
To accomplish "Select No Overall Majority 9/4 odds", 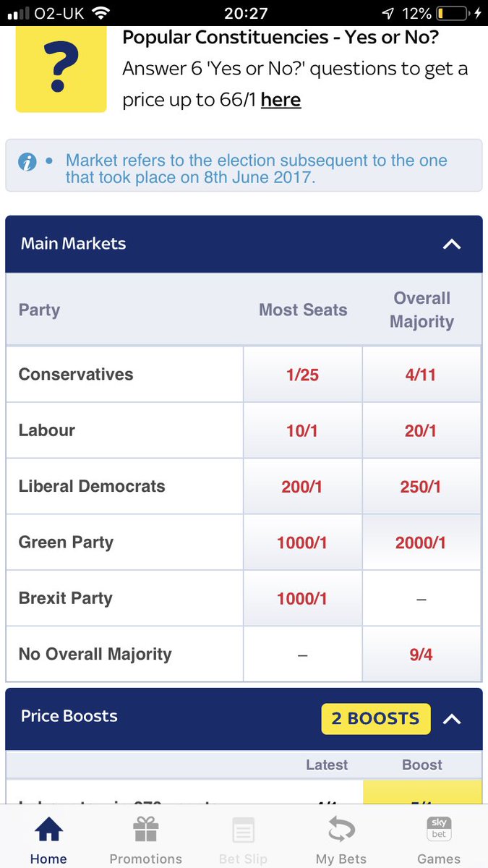I will click(x=421, y=655).
